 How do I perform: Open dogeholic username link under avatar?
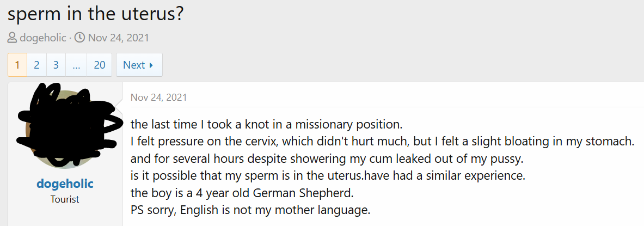pyautogui.click(x=65, y=184)
